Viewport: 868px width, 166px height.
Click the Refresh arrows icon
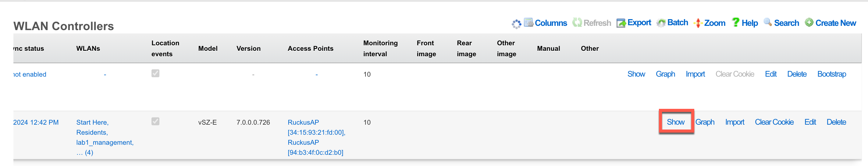[577, 22]
